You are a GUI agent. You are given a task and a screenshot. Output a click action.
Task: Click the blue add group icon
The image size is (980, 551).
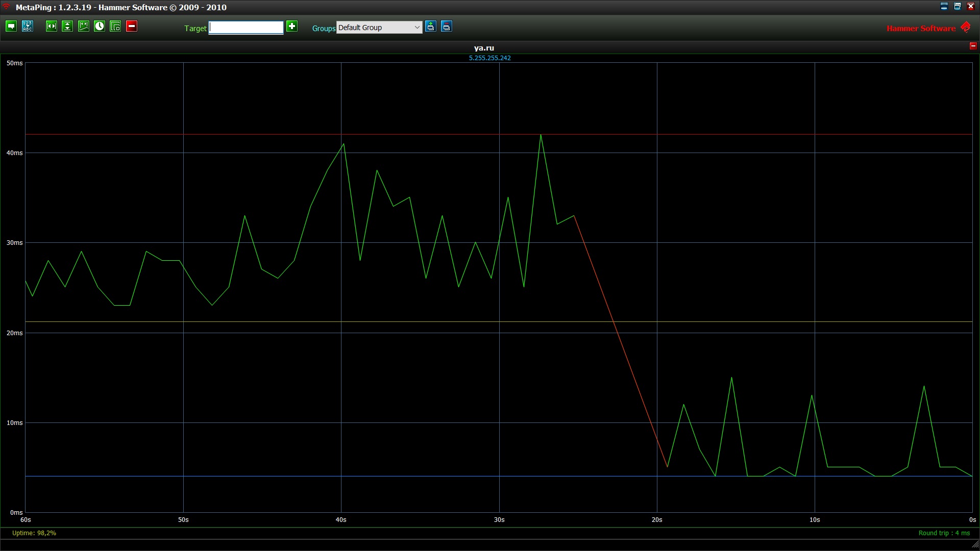point(431,27)
